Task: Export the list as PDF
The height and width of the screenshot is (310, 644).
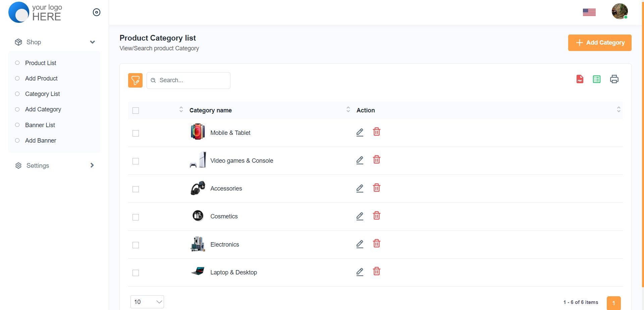Action: click(x=580, y=79)
